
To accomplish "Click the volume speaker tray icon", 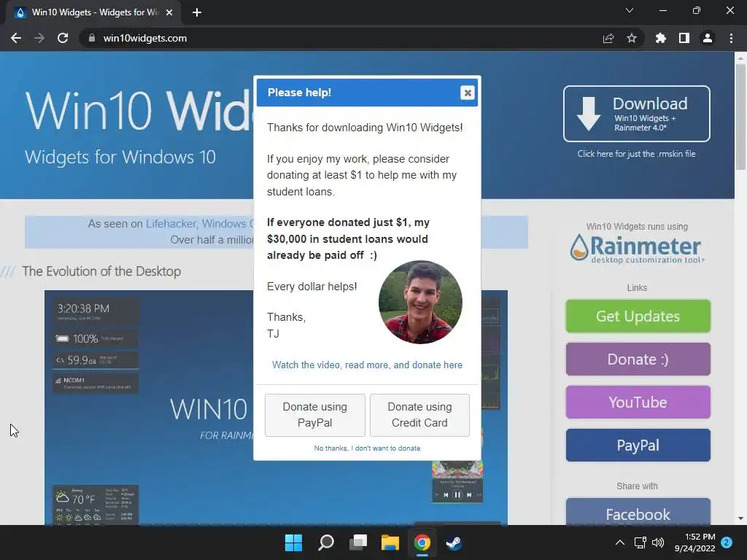I will pyautogui.click(x=658, y=542).
